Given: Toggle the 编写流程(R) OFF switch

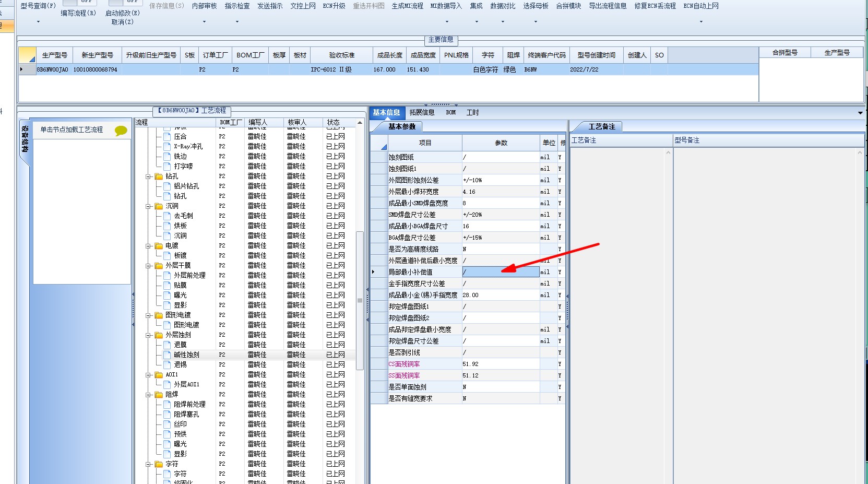Looking at the screenshot, I should pos(79,2).
